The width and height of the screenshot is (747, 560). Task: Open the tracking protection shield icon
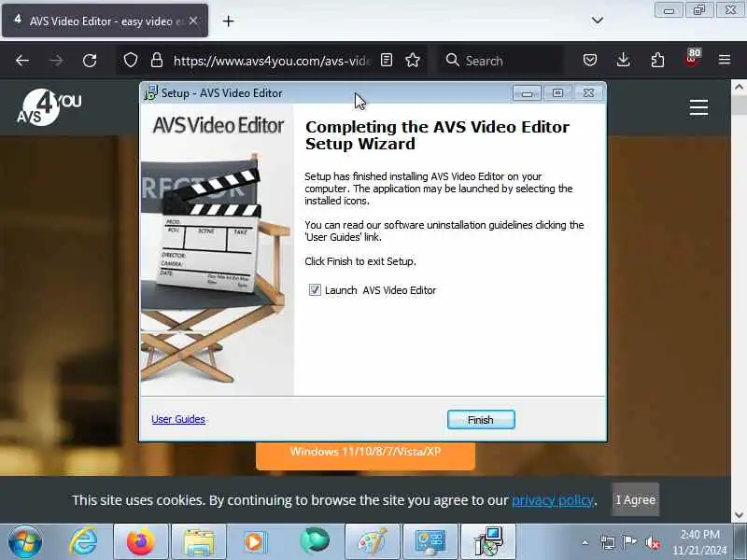coord(131,61)
